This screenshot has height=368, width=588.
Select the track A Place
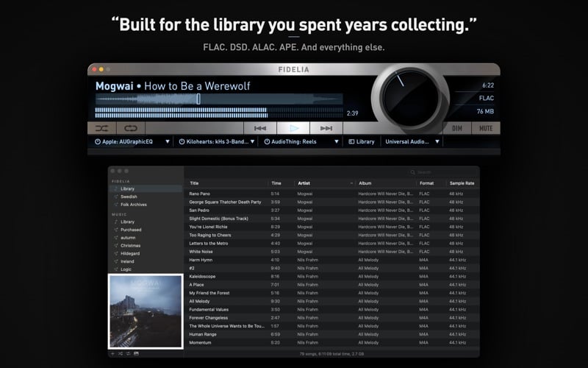click(332, 285)
